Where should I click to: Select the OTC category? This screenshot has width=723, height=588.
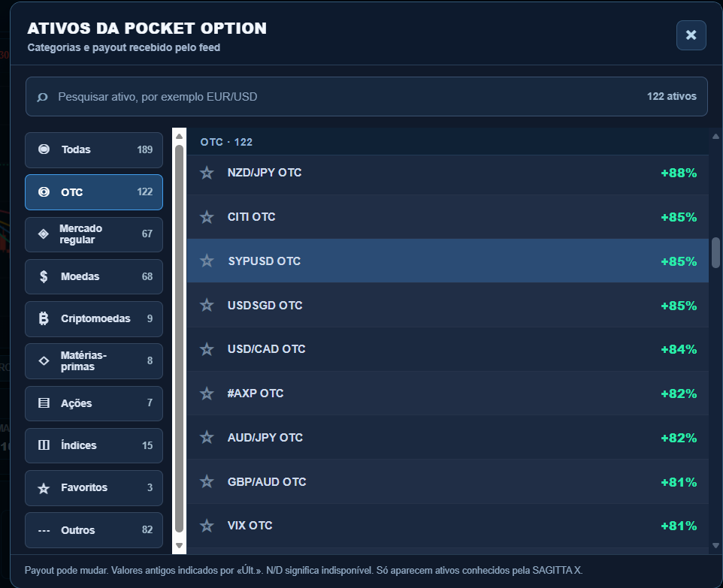coord(94,192)
